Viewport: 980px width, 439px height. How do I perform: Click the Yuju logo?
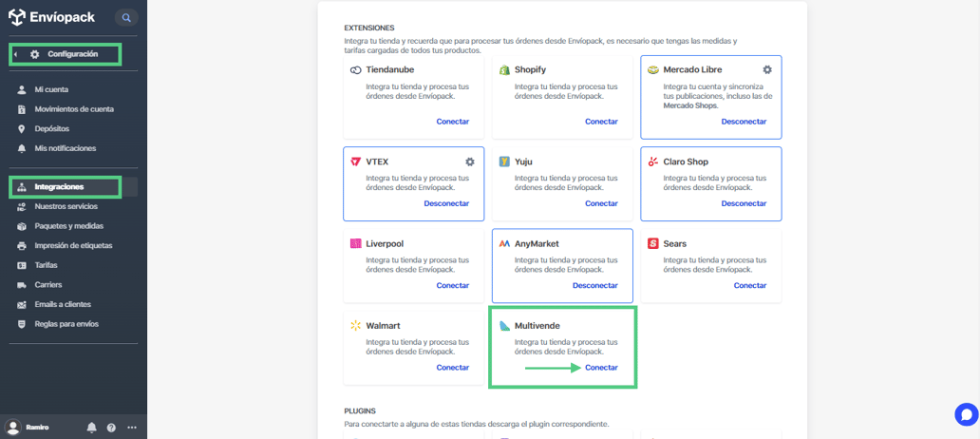click(x=504, y=162)
